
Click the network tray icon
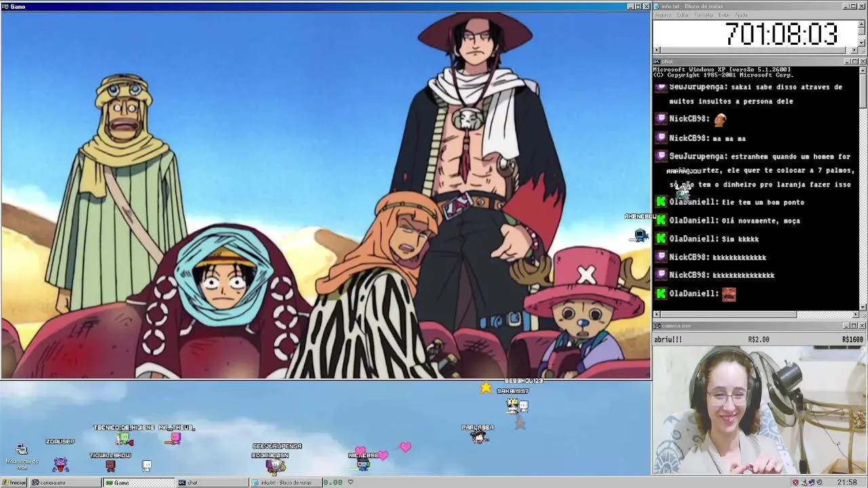pyautogui.click(x=811, y=483)
